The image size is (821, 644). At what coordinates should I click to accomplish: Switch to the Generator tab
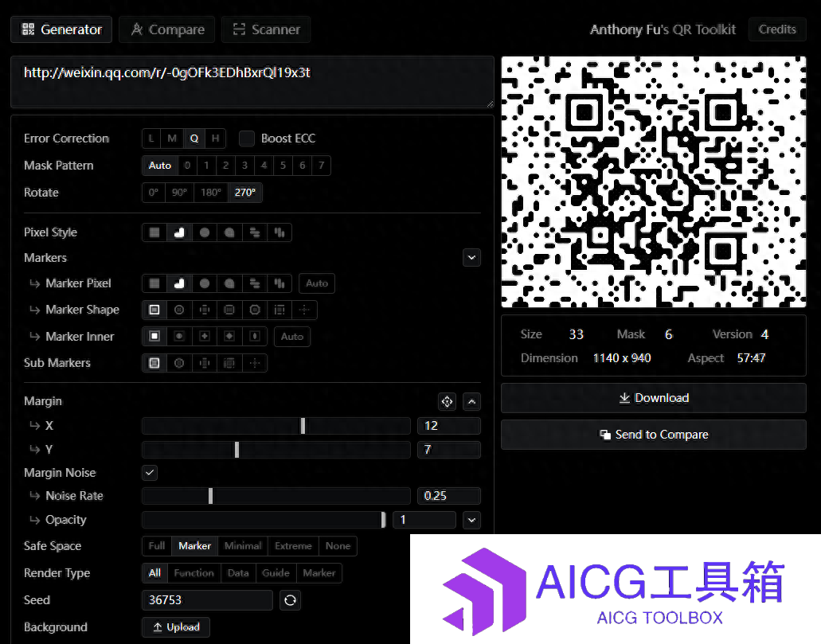click(61, 29)
